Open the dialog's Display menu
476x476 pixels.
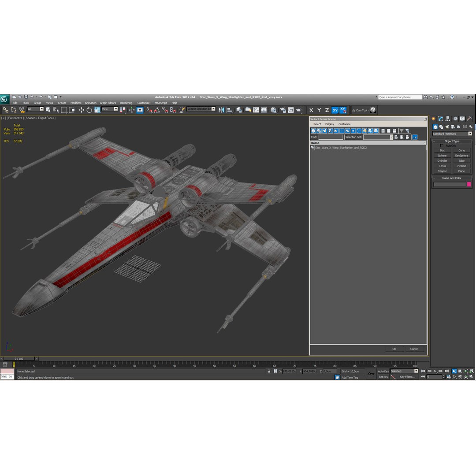329,124
